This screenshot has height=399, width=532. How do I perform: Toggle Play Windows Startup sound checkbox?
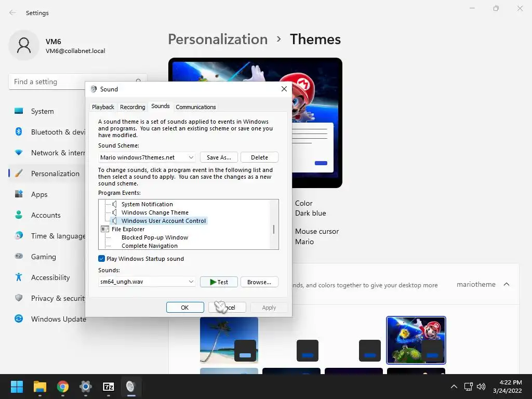[x=101, y=259]
